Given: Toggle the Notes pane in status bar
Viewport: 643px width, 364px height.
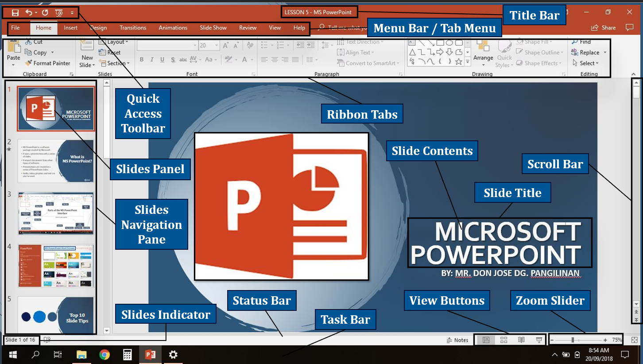Looking at the screenshot, I should coord(457,340).
